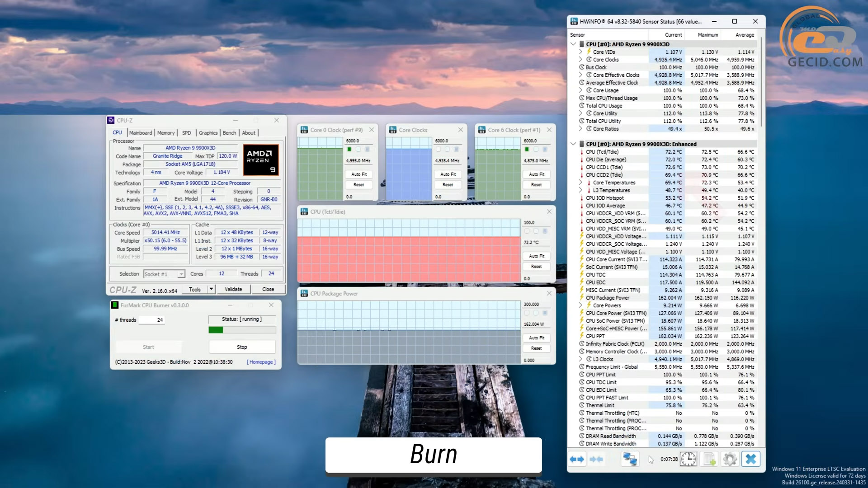
Task: Click the log file icon with the plus
Action: pos(710,459)
